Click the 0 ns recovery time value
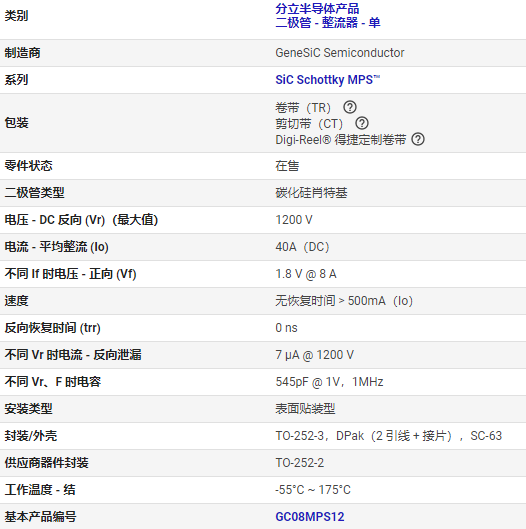 [286, 328]
